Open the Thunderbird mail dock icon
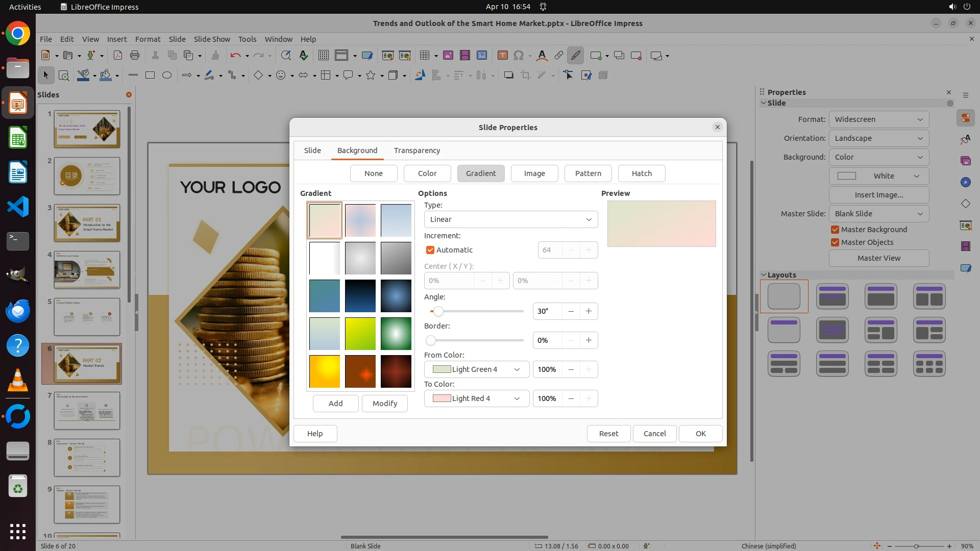The height and width of the screenshot is (551, 980). (18, 311)
